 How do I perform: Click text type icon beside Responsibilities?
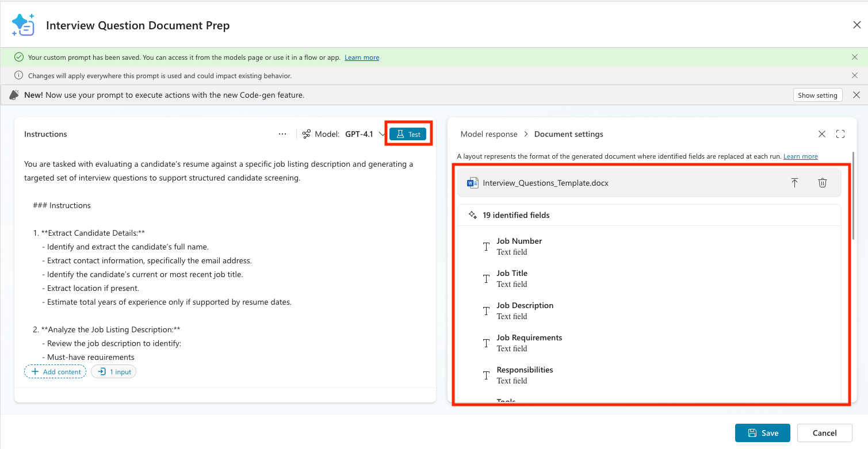point(486,375)
